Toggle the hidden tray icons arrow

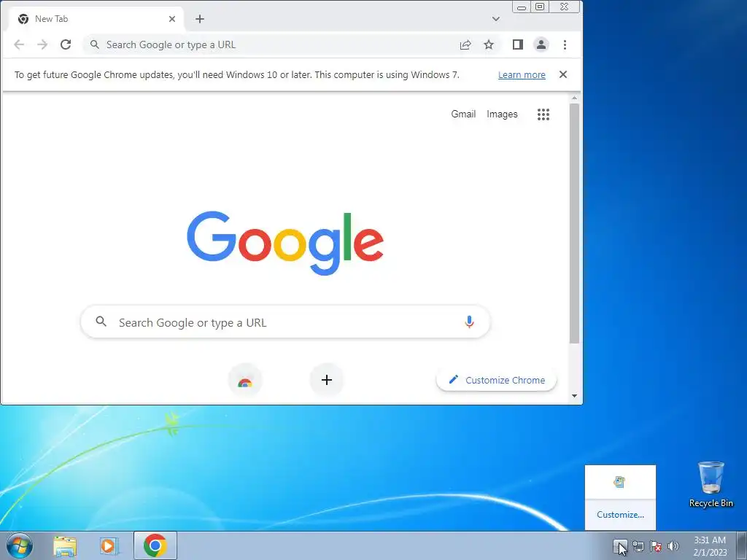(620, 545)
